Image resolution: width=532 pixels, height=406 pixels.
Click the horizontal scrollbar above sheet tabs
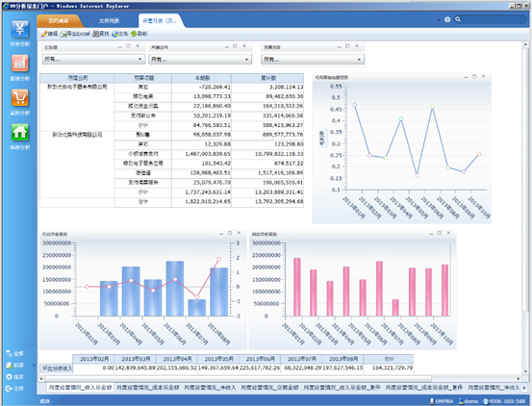pyautogui.click(x=238, y=378)
